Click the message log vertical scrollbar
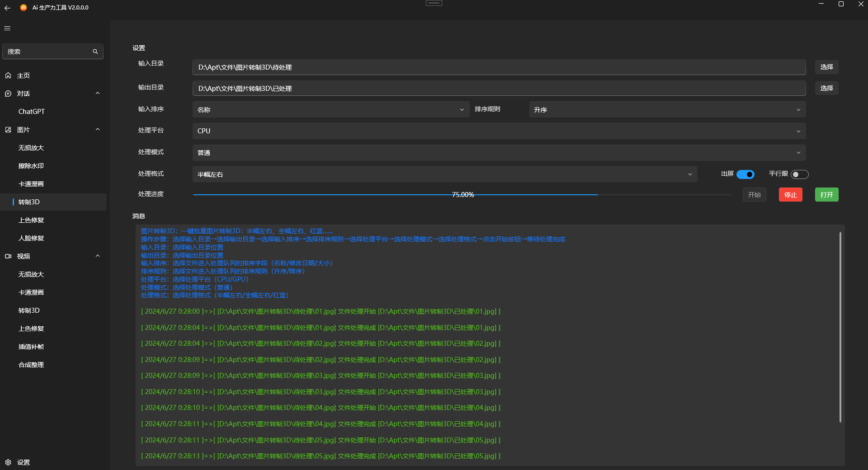The height and width of the screenshot is (470, 868). tap(840, 327)
